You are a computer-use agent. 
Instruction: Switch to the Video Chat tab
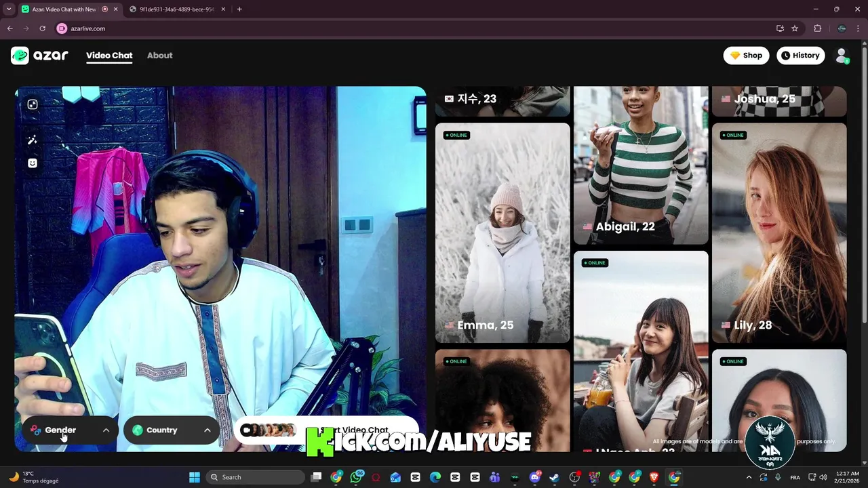pyautogui.click(x=109, y=56)
